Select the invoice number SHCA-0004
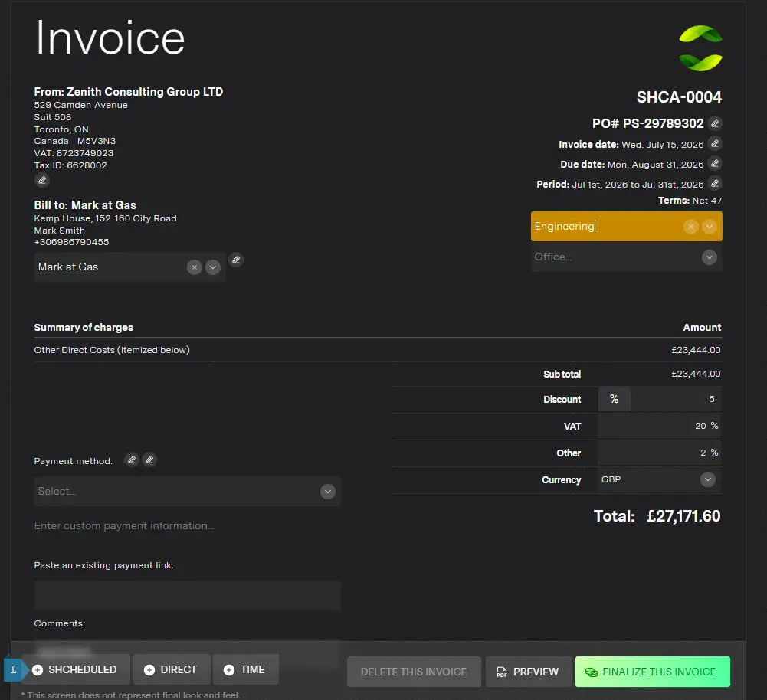Viewport: 767px width, 700px height. (x=679, y=97)
